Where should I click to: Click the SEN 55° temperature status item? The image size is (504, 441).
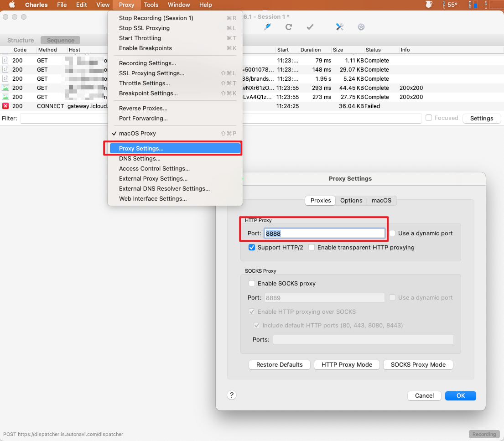click(450, 5)
